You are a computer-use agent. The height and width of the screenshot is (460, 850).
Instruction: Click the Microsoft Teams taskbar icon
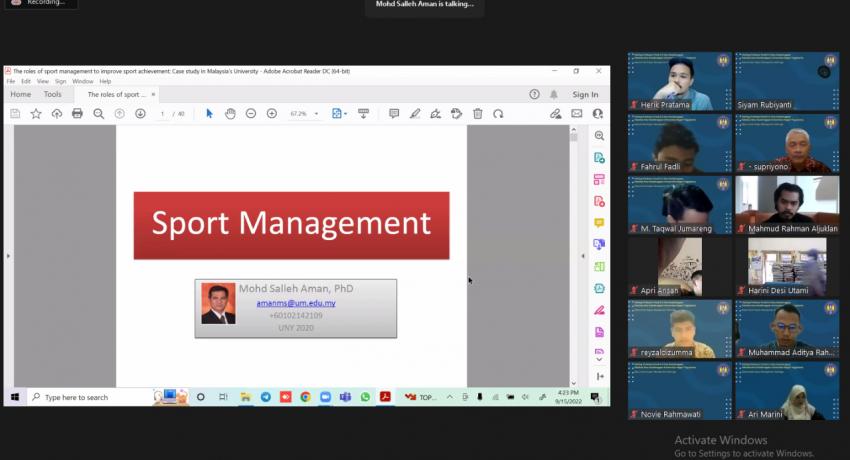point(345,397)
